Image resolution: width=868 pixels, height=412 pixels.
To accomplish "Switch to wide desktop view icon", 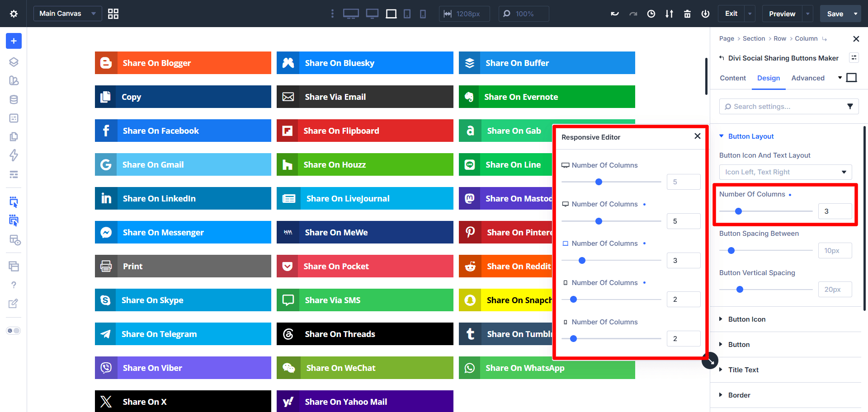I will (x=351, y=14).
